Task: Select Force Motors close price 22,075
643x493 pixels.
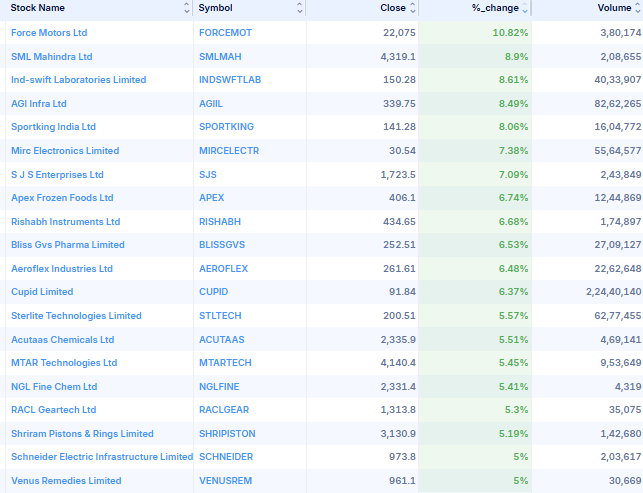Action: (399, 33)
